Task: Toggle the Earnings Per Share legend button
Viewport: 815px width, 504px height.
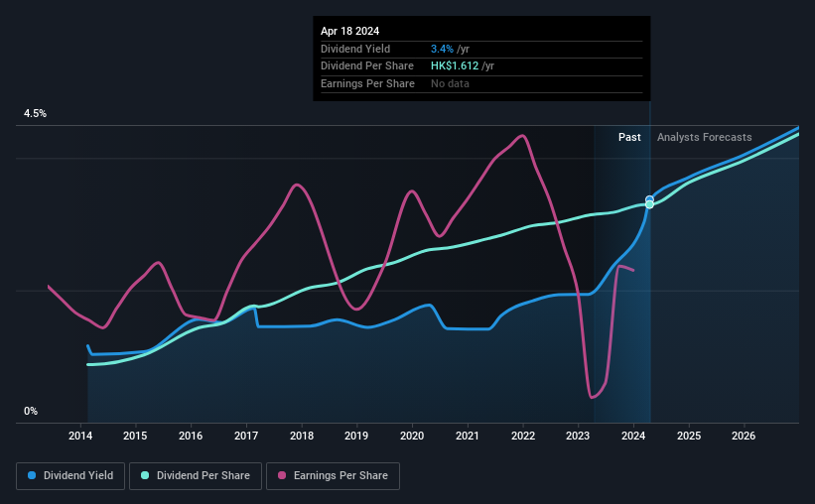Action: click(333, 476)
